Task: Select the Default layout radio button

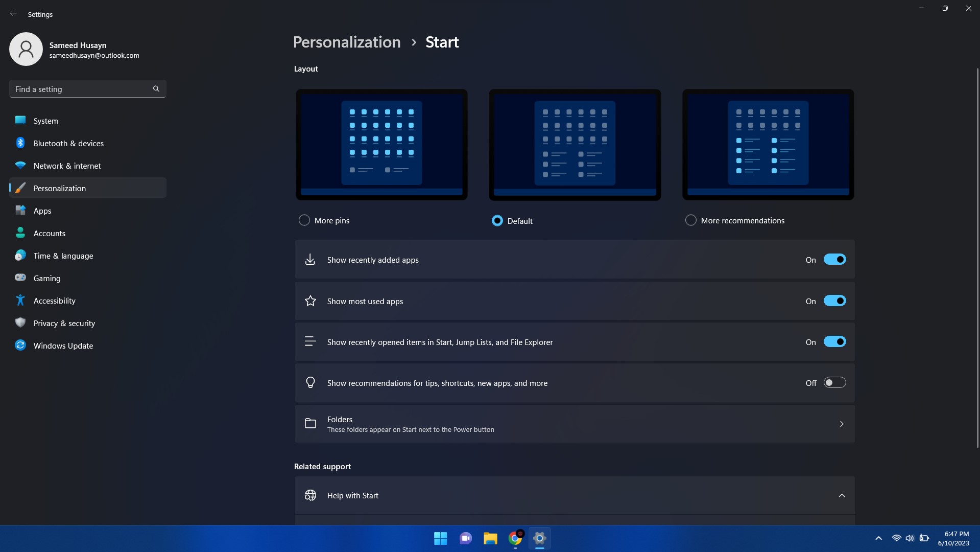Action: click(x=497, y=221)
